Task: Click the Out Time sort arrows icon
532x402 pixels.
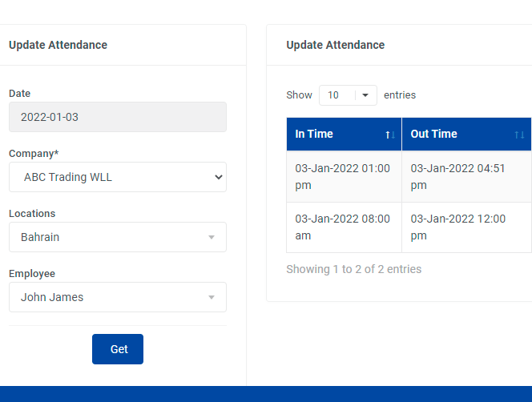Action: pyautogui.click(x=520, y=135)
